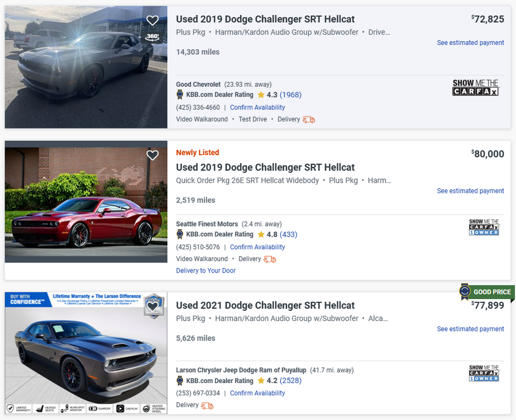Favorite the Good Chevrolet Hellcat with the heart

[152, 21]
